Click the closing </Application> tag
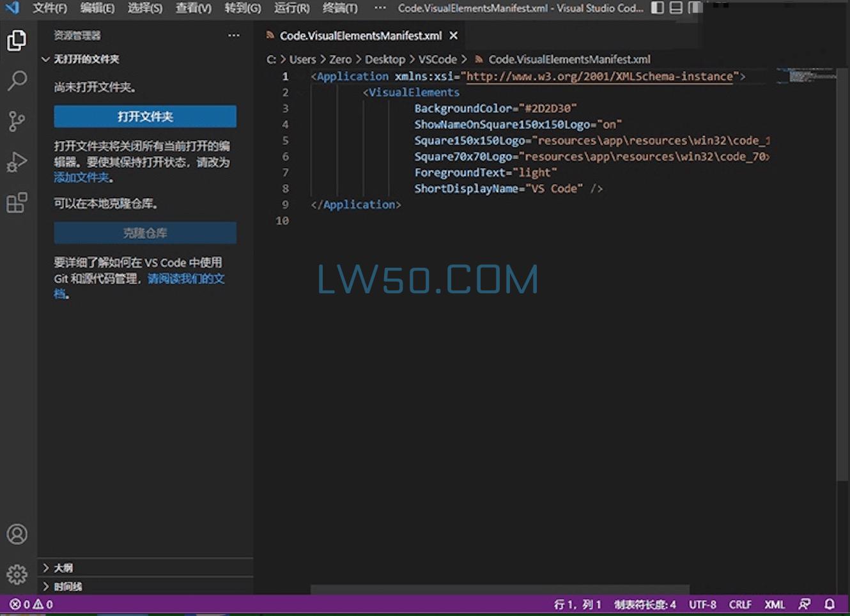 (355, 204)
